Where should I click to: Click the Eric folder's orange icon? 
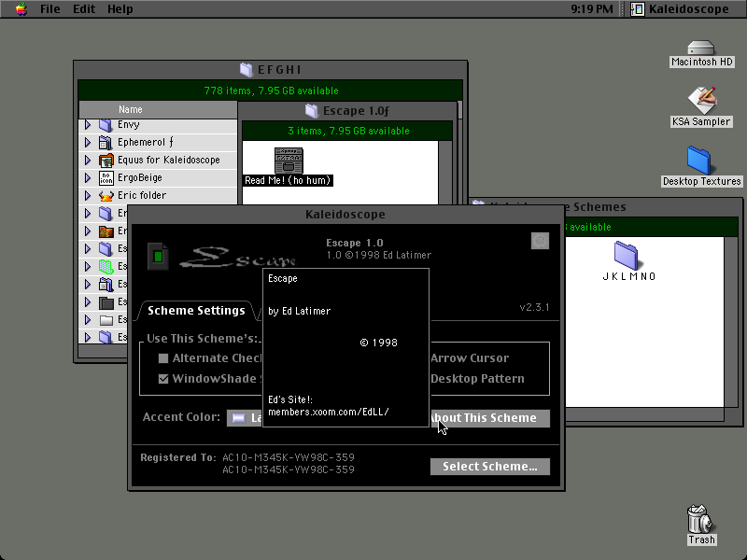(x=106, y=195)
